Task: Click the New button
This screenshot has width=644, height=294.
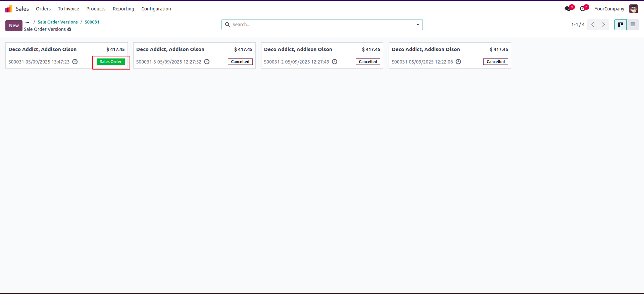Action: coord(14,26)
